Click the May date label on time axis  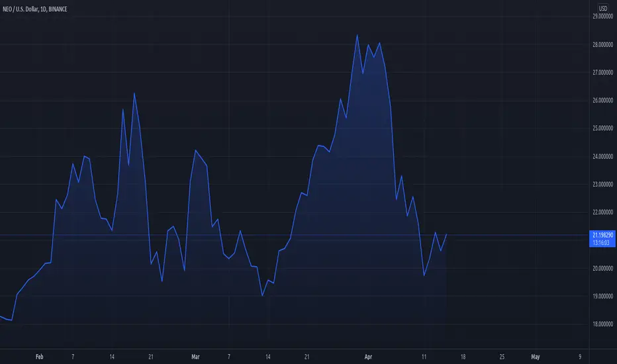(x=535, y=357)
